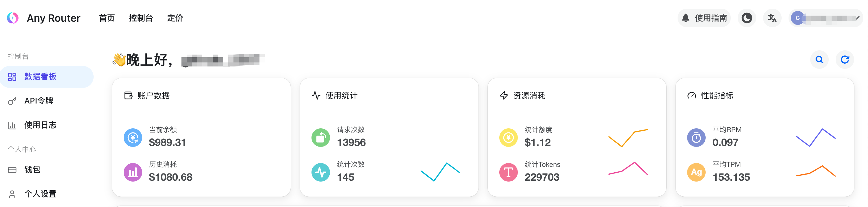Click the search magnifier icon button
The width and height of the screenshot is (868, 207).
pos(819,60)
